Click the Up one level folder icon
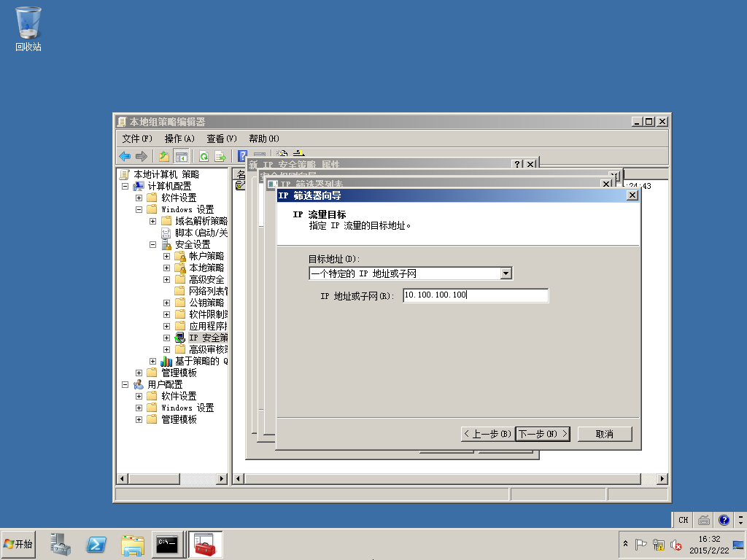Screen dimensions: 747x560 click(164, 156)
